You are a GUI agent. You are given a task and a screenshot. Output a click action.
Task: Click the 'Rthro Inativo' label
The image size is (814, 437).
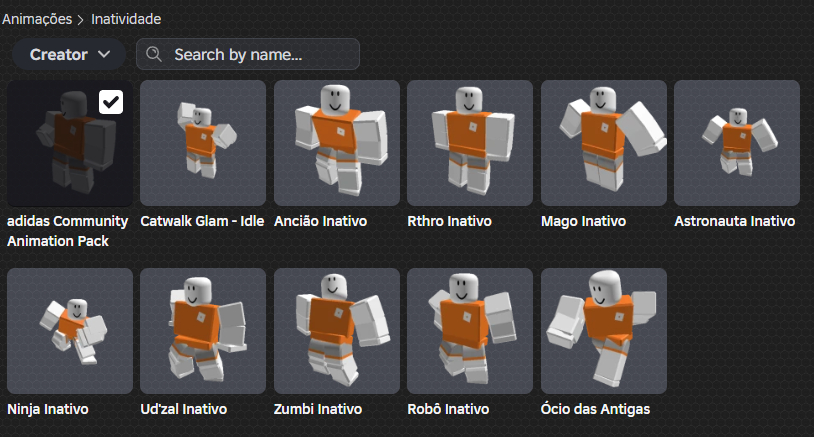click(449, 221)
